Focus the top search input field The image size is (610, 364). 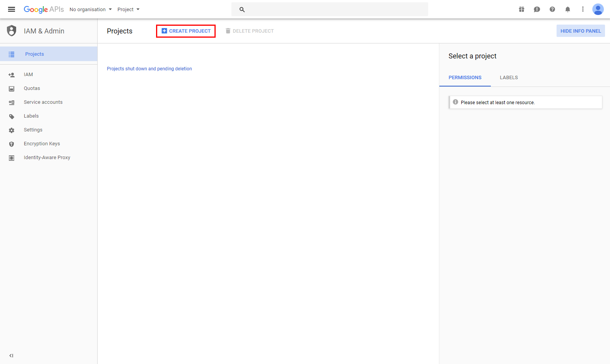[x=329, y=9]
